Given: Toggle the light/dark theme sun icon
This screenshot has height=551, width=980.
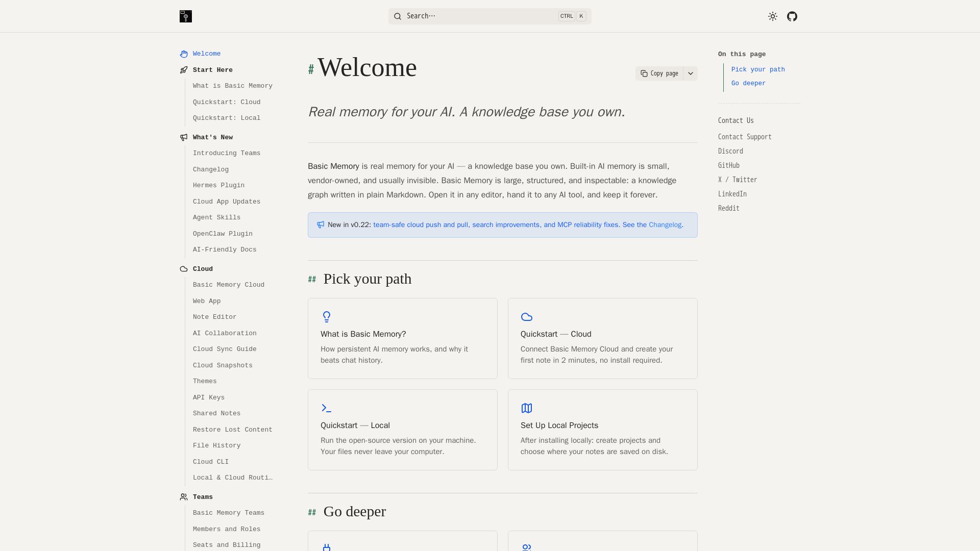Looking at the screenshot, I should coord(773,16).
